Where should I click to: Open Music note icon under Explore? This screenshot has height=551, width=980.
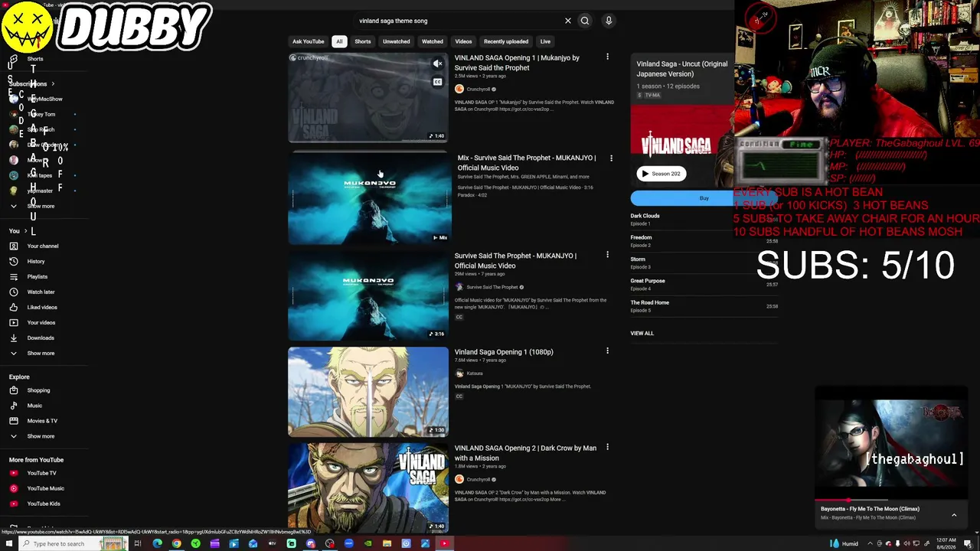13,406
